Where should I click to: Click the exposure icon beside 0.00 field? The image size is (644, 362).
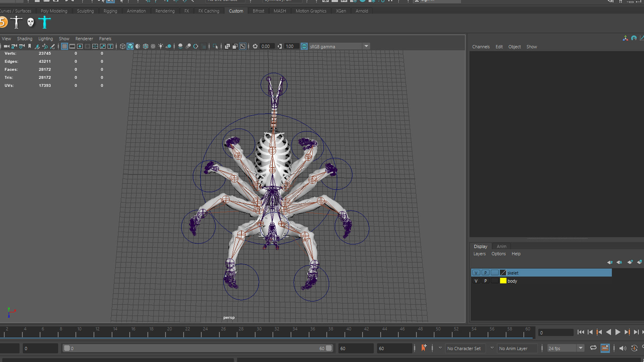pos(255,46)
